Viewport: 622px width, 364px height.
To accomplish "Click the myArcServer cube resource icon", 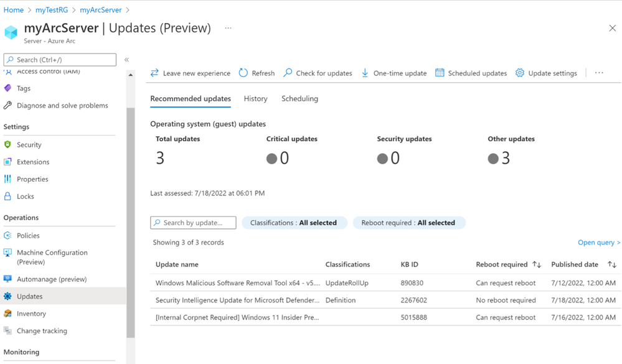I will pos(11,32).
